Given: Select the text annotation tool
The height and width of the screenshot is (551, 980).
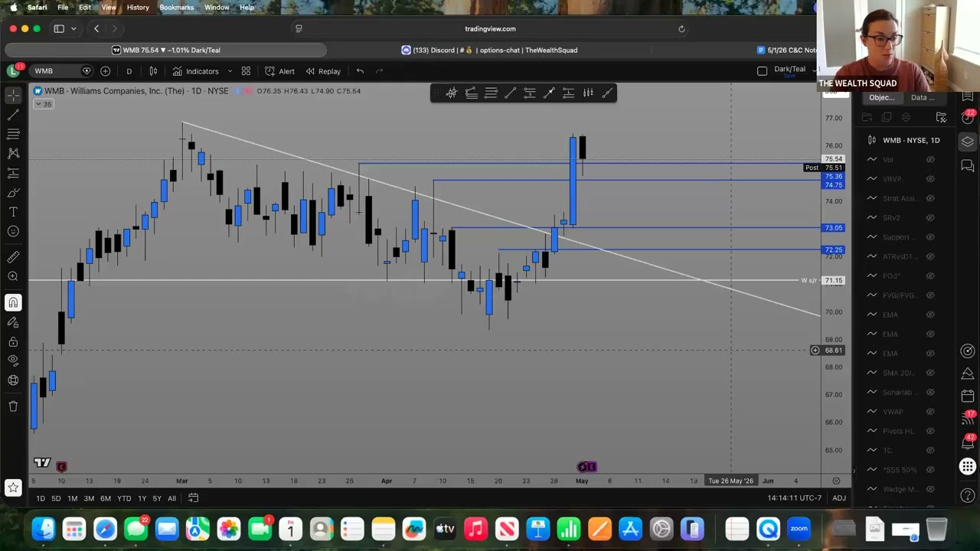Looking at the screenshot, I should (x=13, y=212).
